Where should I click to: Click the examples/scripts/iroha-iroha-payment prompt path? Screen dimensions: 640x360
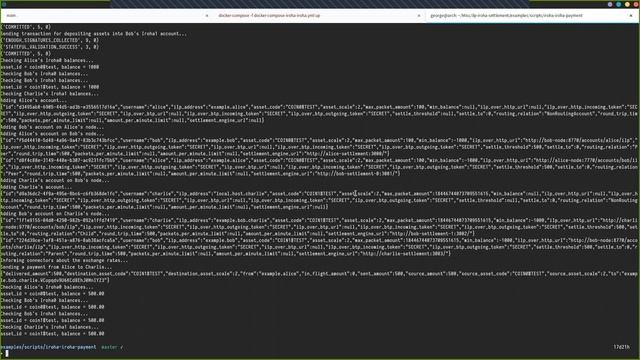pos(48,347)
